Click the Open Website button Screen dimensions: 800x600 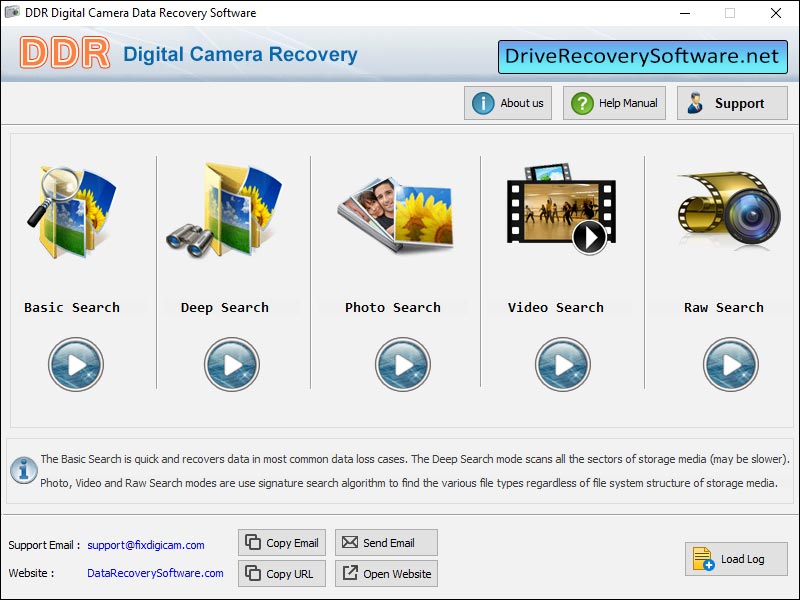[386, 574]
